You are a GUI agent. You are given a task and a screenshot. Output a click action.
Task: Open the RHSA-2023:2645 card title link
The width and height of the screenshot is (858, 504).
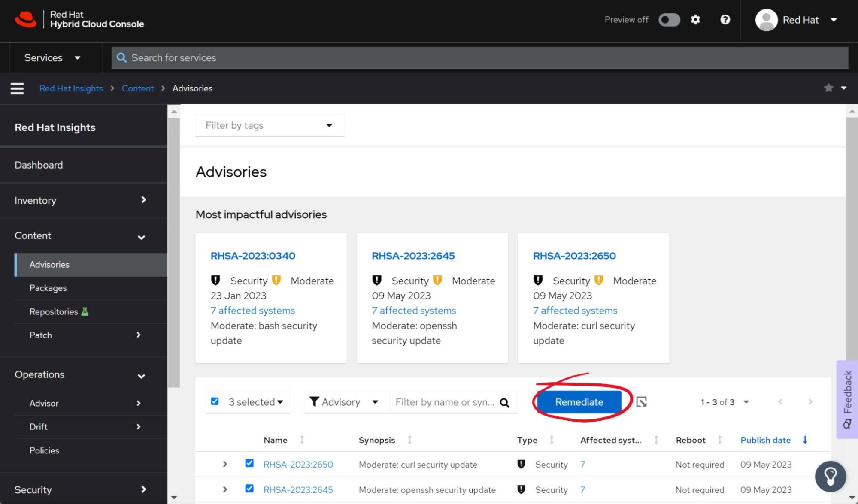pyautogui.click(x=413, y=256)
